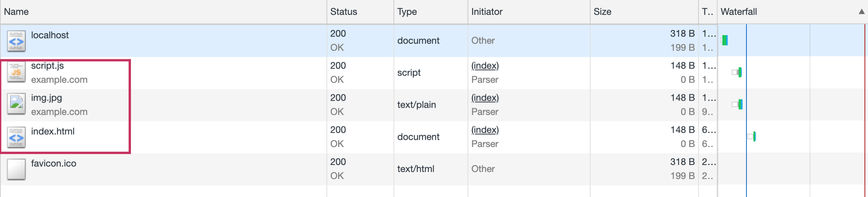868x197 pixels.
Task: Sort requests by Status column header
Action: coord(344,12)
